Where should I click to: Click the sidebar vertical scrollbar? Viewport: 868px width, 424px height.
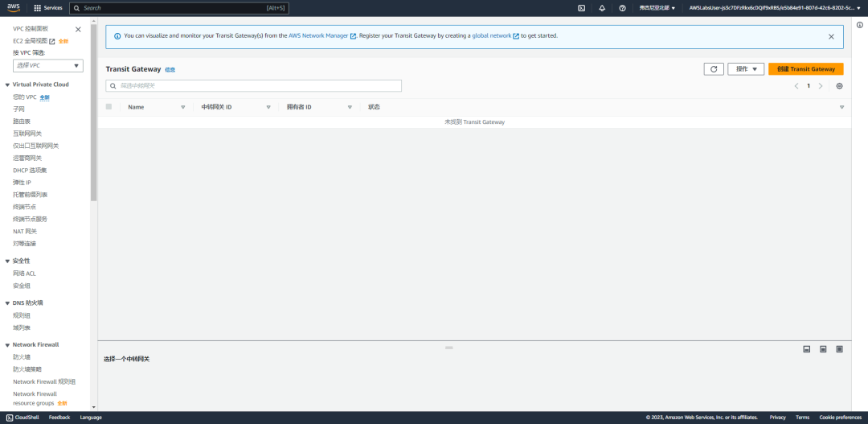(93, 113)
